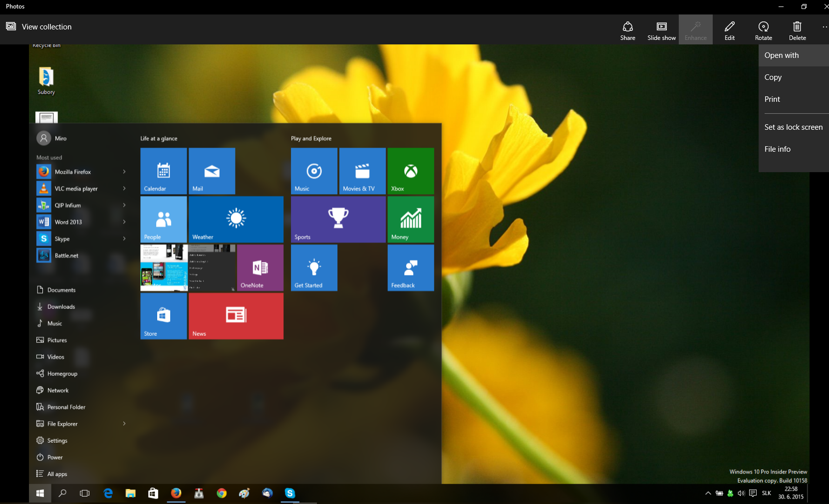The width and height of the screenshot is (829, 504).
Task: Expand Skype jump list arrow
Action: pyautogui.click(x=124, y=239)
